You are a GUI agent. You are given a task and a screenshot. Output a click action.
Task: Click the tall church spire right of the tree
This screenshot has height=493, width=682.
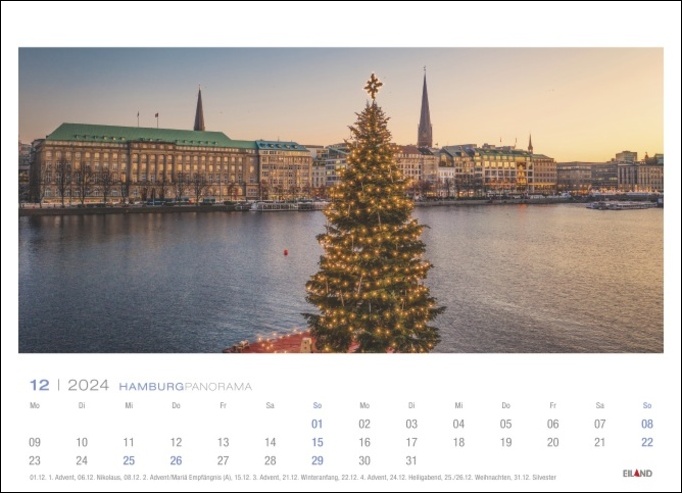point(425,110)
